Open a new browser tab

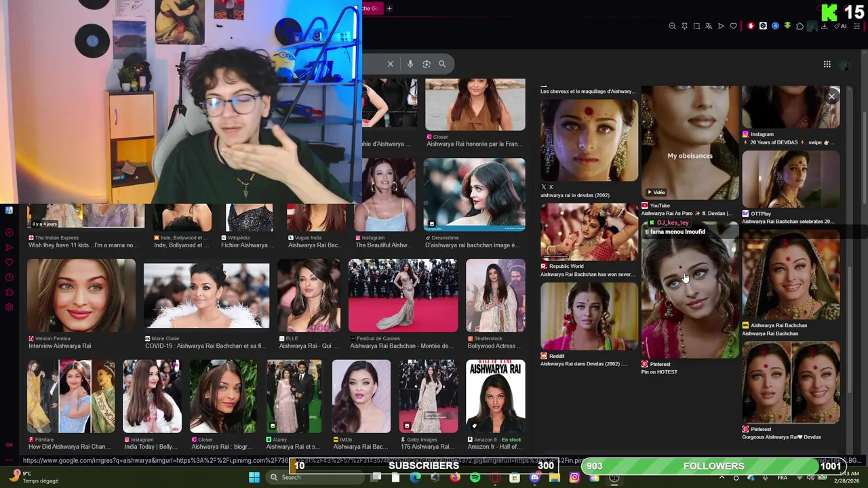pyautogui.click(x=389, y=8)
